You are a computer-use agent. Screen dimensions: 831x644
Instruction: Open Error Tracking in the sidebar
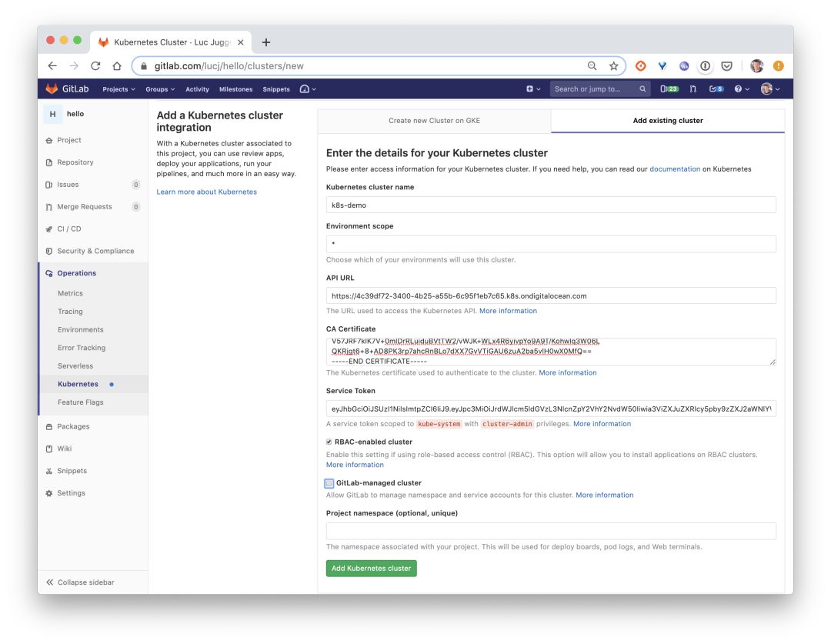[82, 348]
